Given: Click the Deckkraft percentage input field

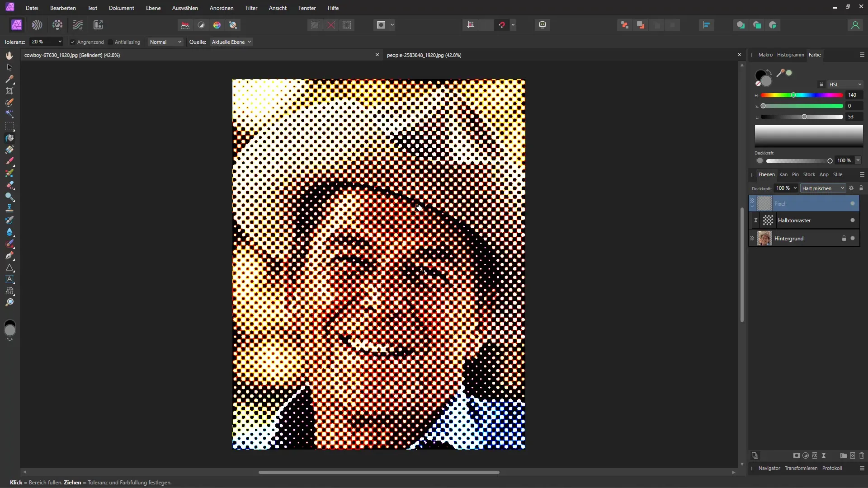Looking at the screenshot, I should click(782, 188).
